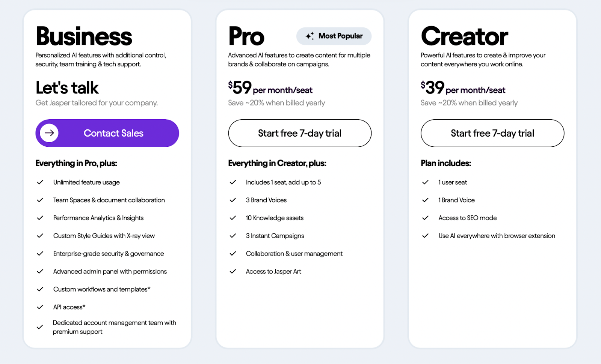Click the $39 per month/seat price
Viewport: 601px width, 364px height.
pyautogui.click(x=463, y=88)
